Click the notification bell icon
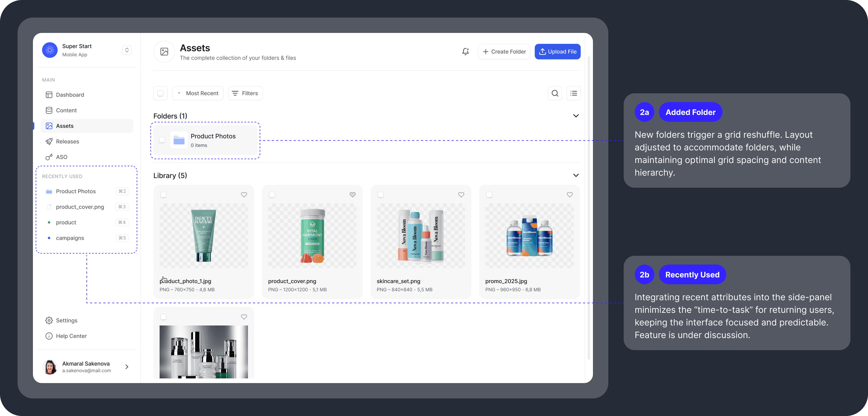This screenshot has height=416, width=868. (465, 52)
